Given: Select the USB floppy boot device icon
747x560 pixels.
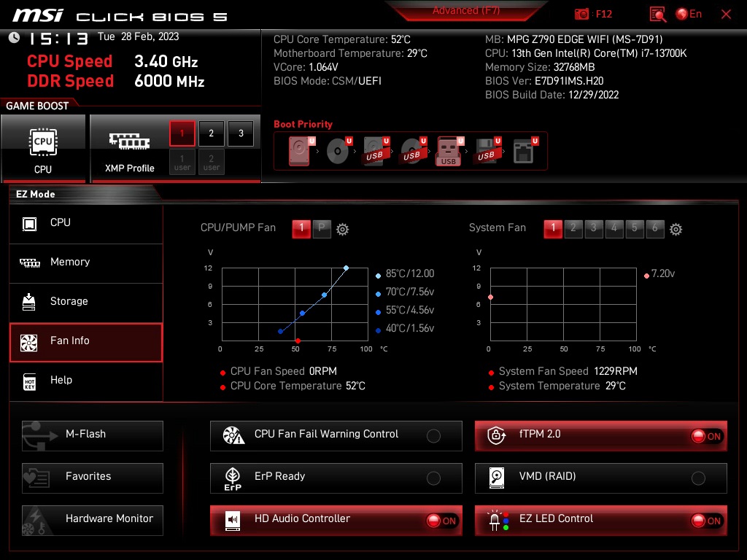Looking at the screenshot, I should pyautogui.click(x=487, y=151).
